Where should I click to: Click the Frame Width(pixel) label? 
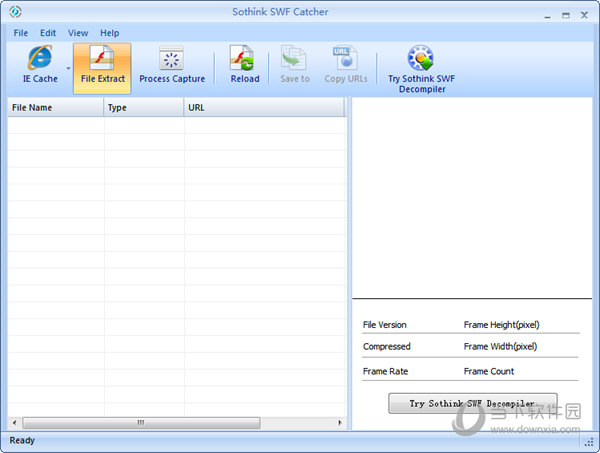(x=500, y=347)
